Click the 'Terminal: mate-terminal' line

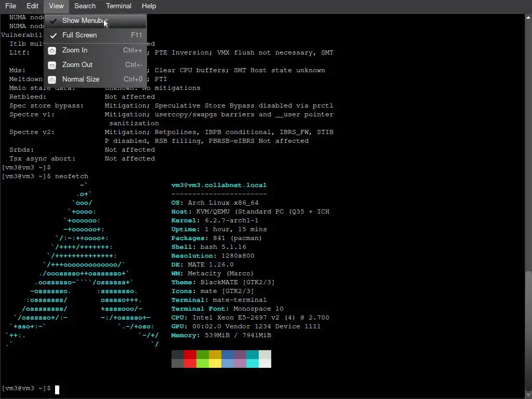pos(219,300)
